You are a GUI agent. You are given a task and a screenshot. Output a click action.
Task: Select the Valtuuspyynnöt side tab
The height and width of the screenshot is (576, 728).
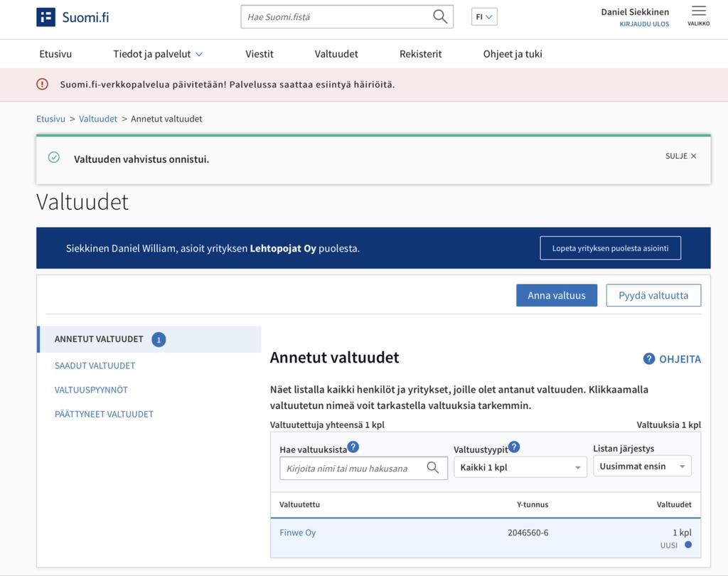(91, 390)
